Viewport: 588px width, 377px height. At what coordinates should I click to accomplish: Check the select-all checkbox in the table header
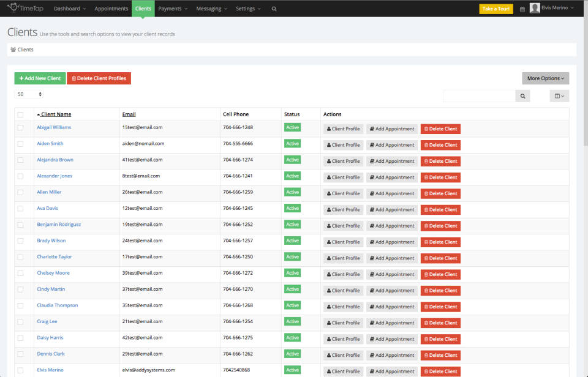21,114
